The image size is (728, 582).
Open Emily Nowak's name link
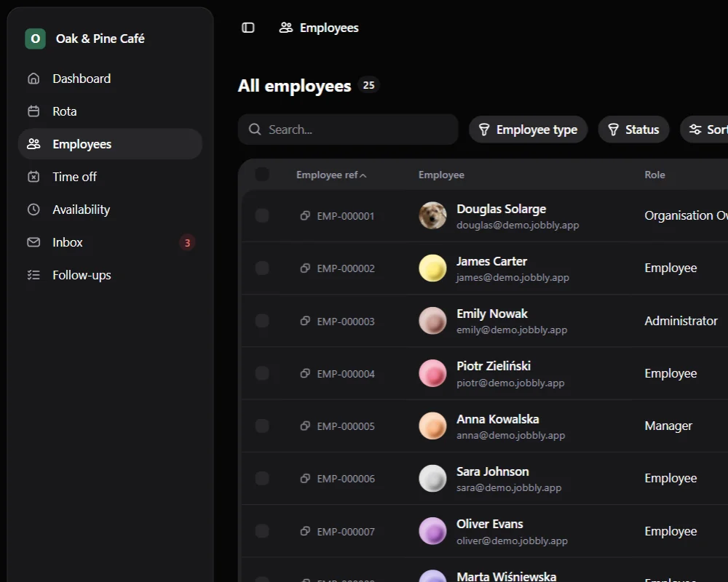(491, 314)
